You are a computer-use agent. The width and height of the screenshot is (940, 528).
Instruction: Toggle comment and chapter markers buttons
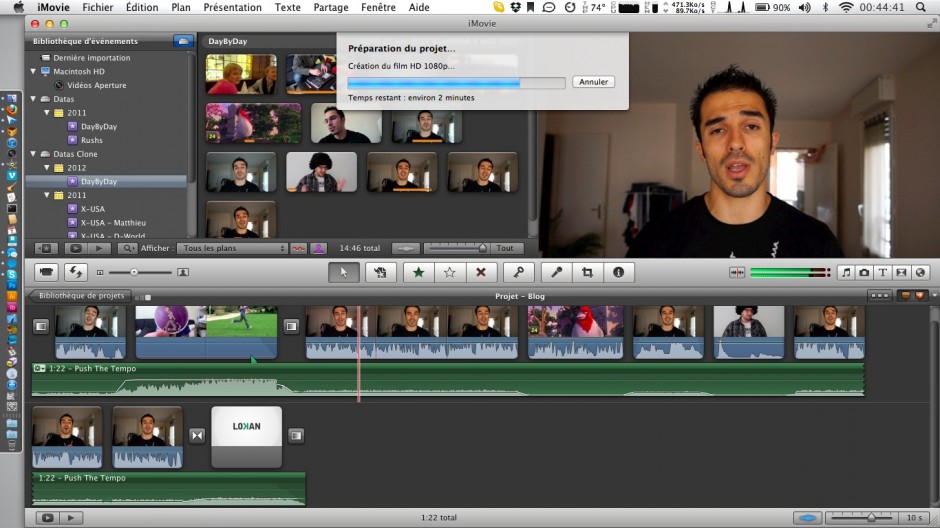coord(912,295)
